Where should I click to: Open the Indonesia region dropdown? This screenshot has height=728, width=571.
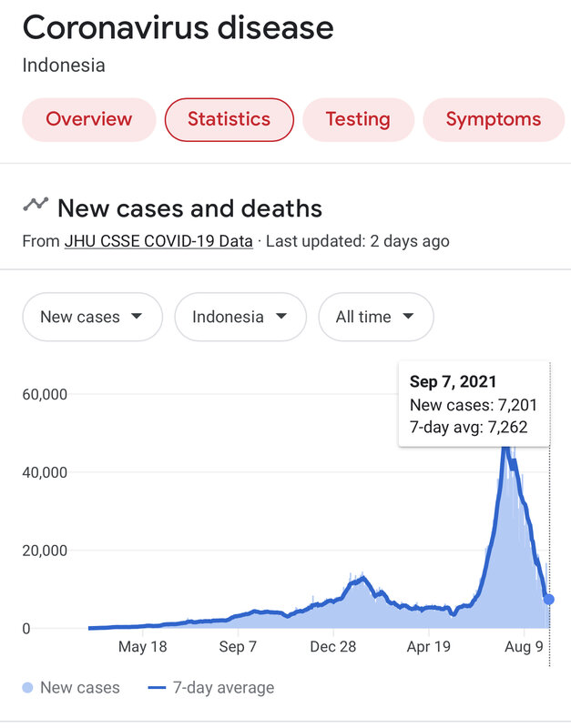pyautogui.click(x=240, y=317)
